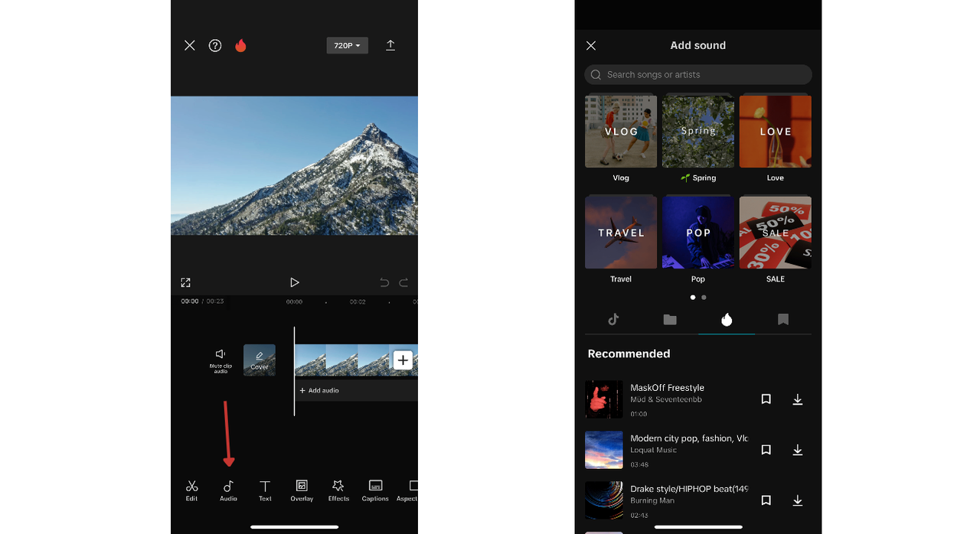Screen dimensions: 980x534
Task: Open the Pop music category
Action: coord(698,239)
